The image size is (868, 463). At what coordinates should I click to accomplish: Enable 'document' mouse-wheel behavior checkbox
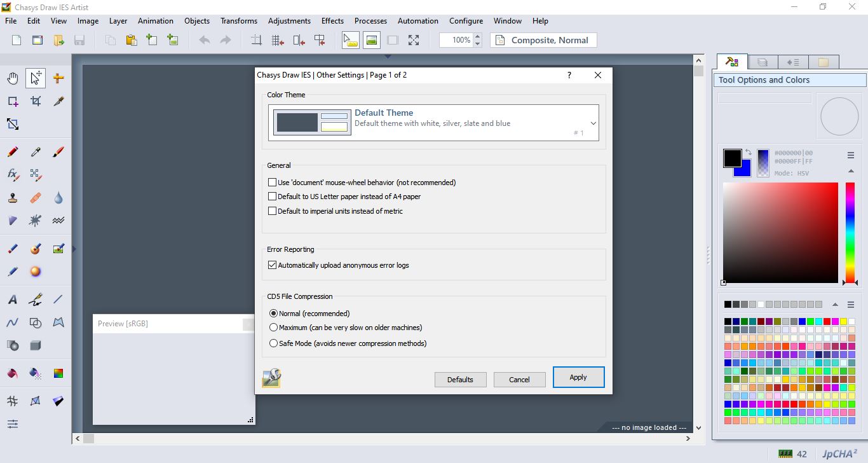point(273,183)
